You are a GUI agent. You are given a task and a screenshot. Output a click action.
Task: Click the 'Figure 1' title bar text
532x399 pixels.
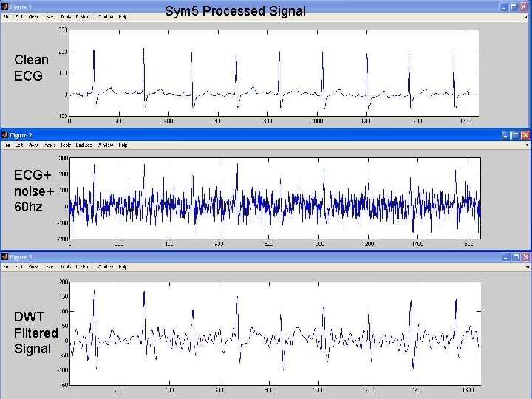pos(21,7)
